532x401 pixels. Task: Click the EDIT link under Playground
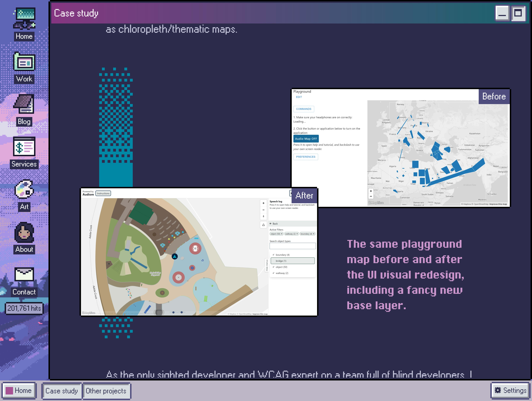pyautogui.click(x=299, y=97)
